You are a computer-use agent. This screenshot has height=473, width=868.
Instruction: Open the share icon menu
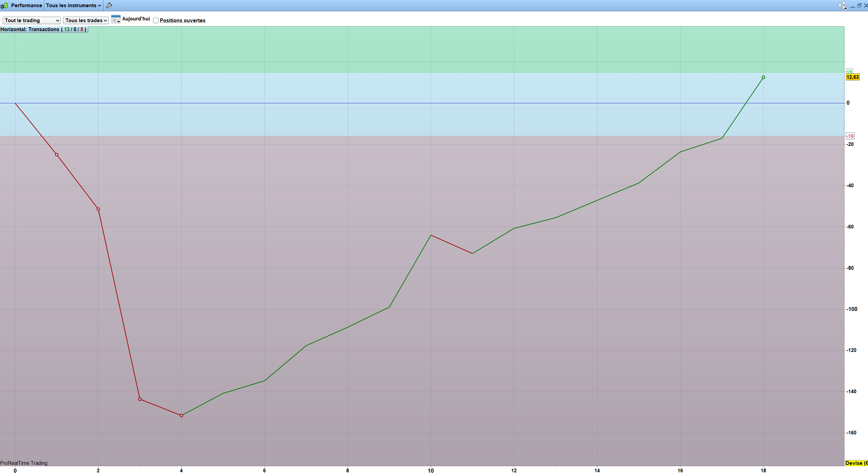842,5
